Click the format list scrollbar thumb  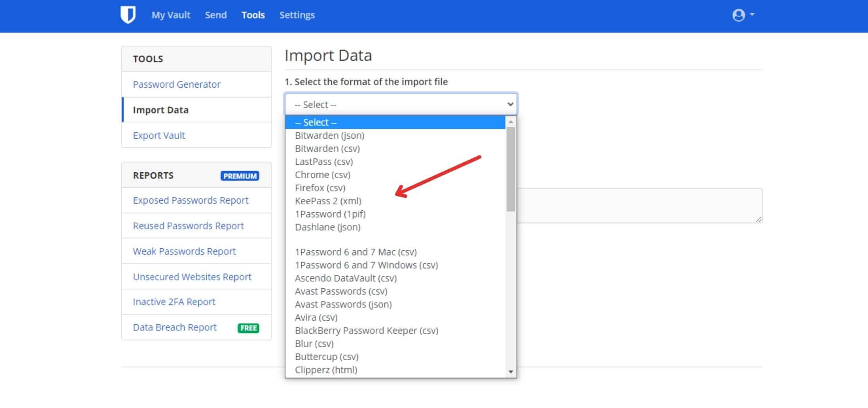click(510, 168)
